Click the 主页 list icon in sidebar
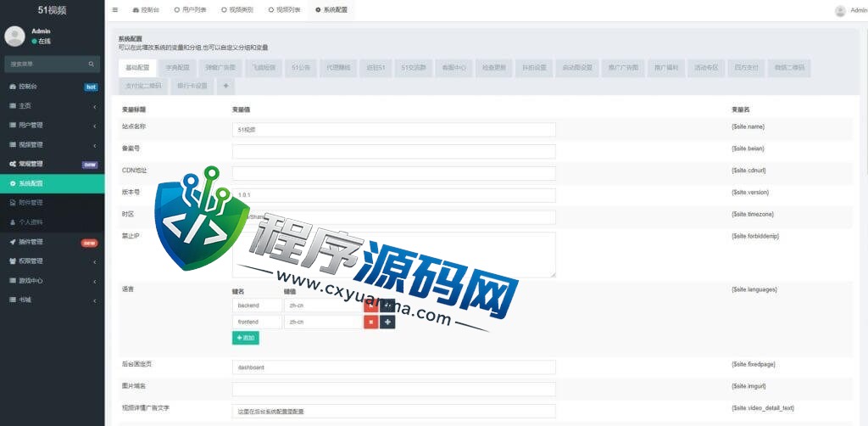 pos(13,106)
